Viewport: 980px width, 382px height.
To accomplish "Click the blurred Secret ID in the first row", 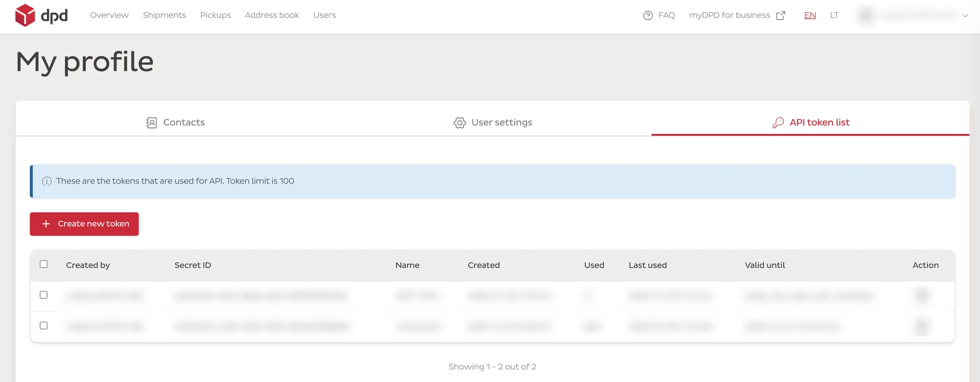I will pyautogui.click(x=261, y=296).
